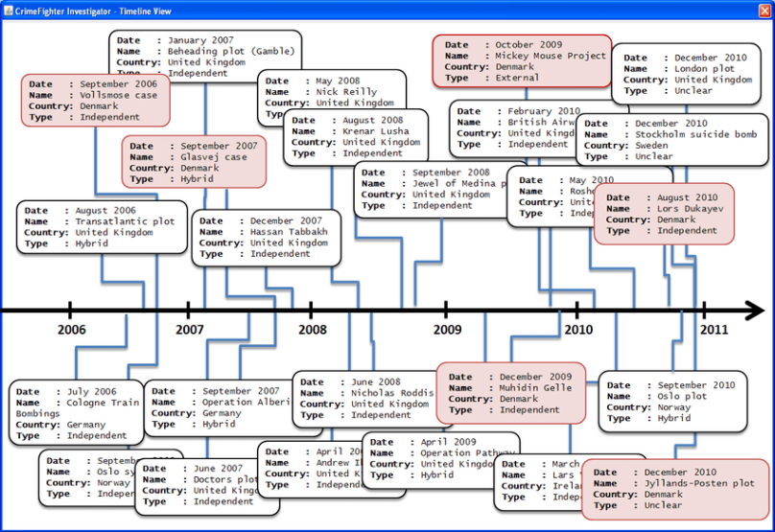The image size is (775, 532).
Task: Open the Cologne Train Bombings event card
Action: click(77, 413)
